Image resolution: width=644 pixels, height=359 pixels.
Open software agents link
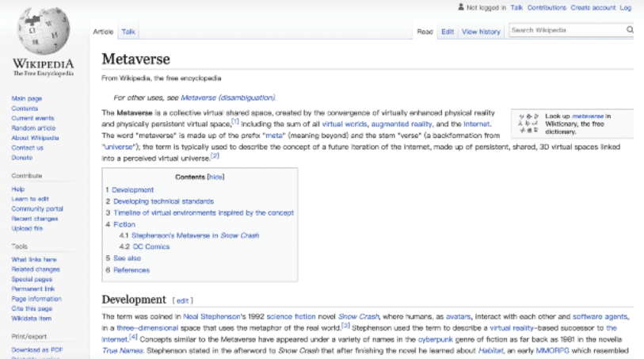(600, 317)
